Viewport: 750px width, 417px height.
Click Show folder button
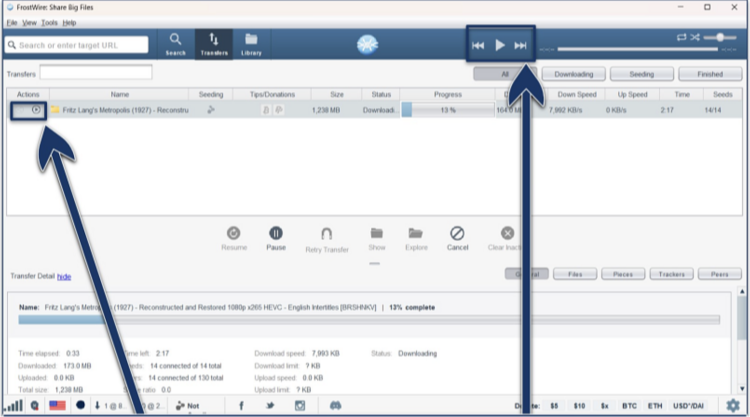(x=377, y=238)
